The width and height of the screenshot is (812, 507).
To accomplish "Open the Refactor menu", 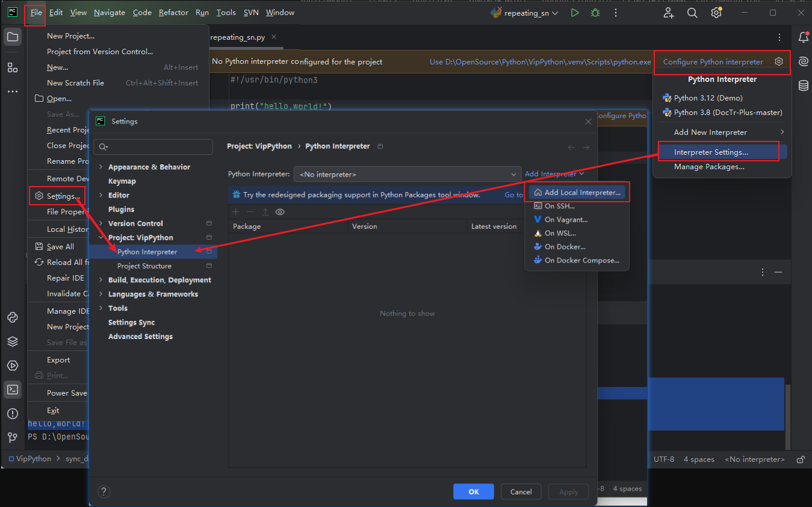I will click(x=173, y=12).
